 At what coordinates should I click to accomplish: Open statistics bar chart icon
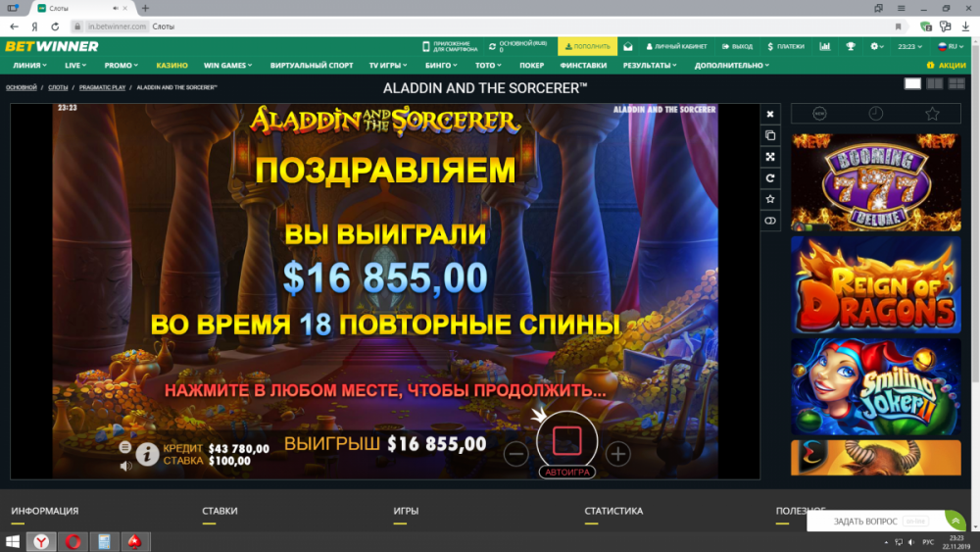825,46
